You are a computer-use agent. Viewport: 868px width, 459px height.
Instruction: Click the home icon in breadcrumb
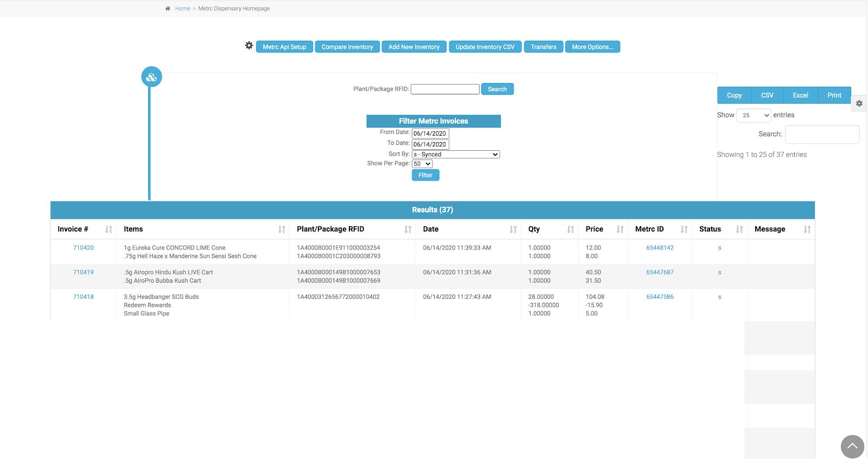tap(168, 9)
